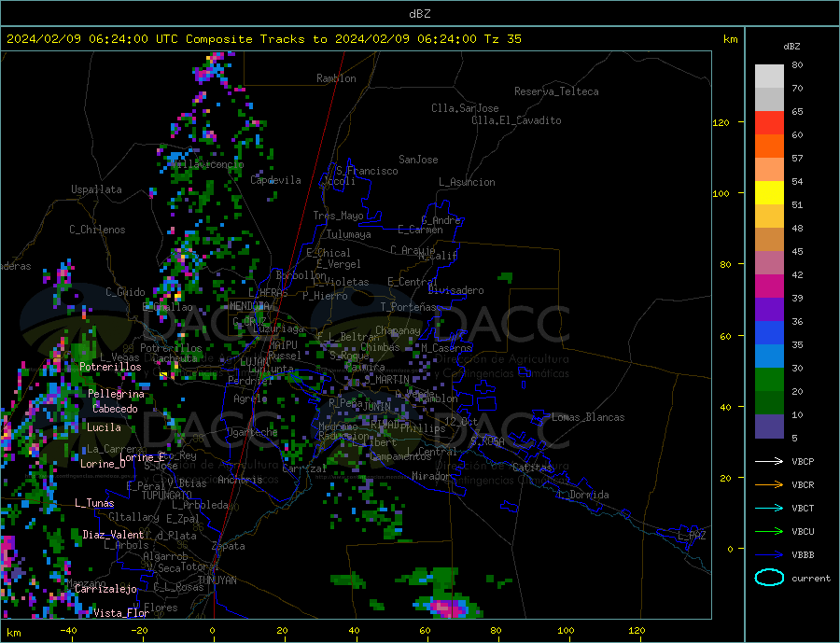
Task: Click the legend value '65'
Action: tap(797, 111)
